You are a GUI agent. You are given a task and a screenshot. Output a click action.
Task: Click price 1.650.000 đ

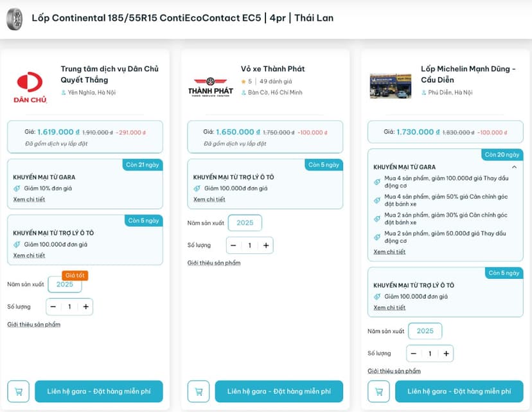238,132
